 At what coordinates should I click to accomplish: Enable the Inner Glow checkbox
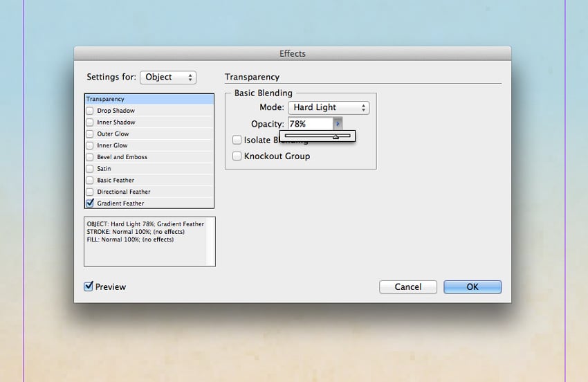pos(90,145)
